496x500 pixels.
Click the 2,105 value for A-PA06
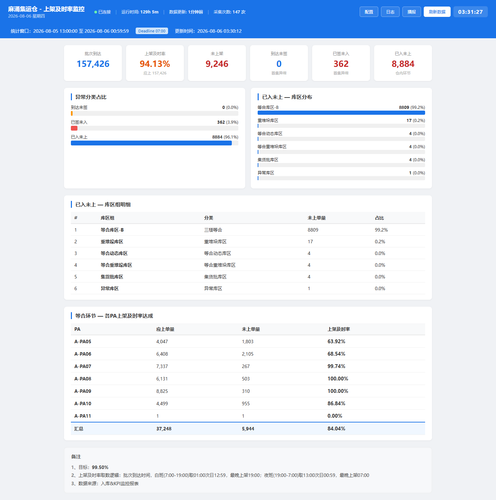(x=248, y=354)
